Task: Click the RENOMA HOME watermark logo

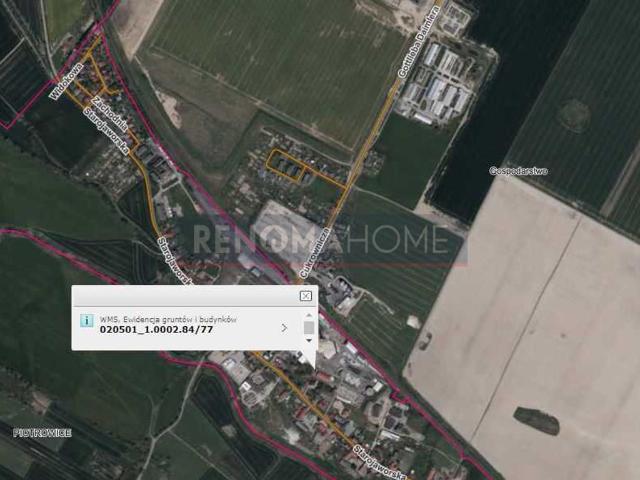Action: click(x=330, y=241)
